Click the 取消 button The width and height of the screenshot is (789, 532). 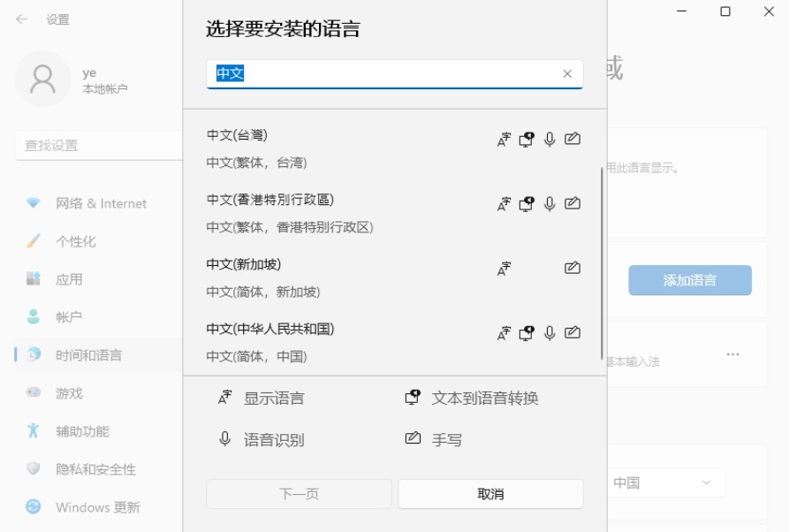tap(491, 494)
